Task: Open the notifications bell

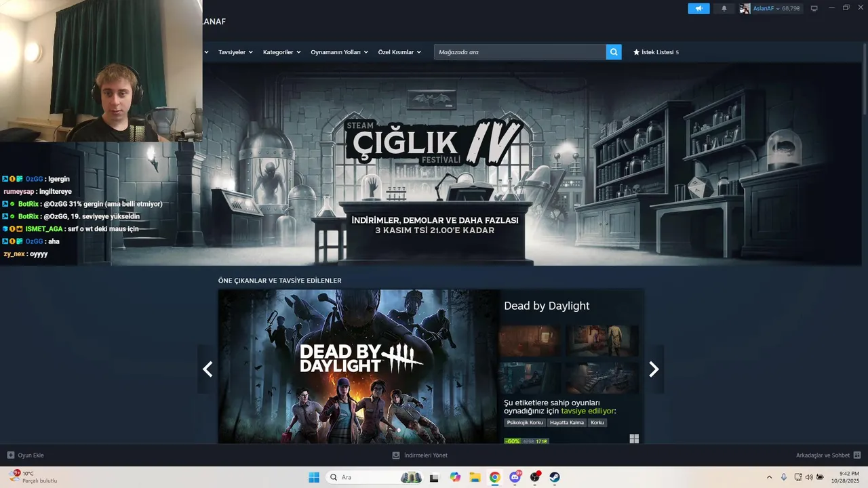Action: click(x=724, y=8)
